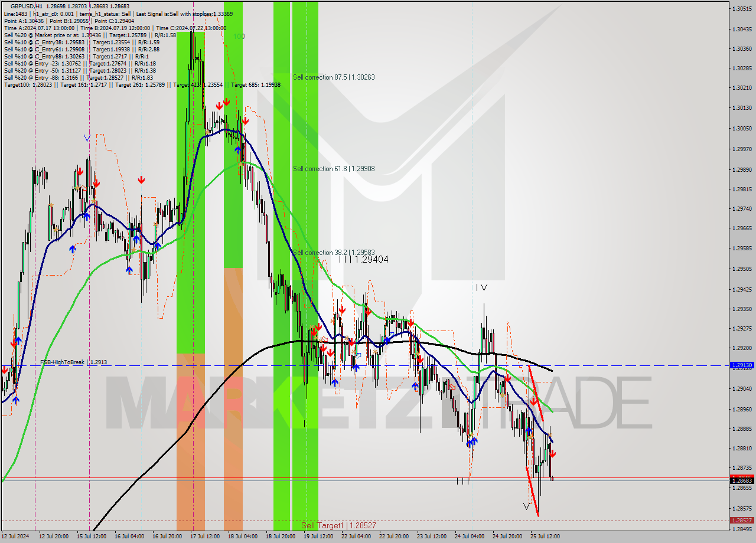Screen dimensions: 756x543
Task: Click the 'Target100: 1.28023' targets line
Action: (x=142, y=84)
